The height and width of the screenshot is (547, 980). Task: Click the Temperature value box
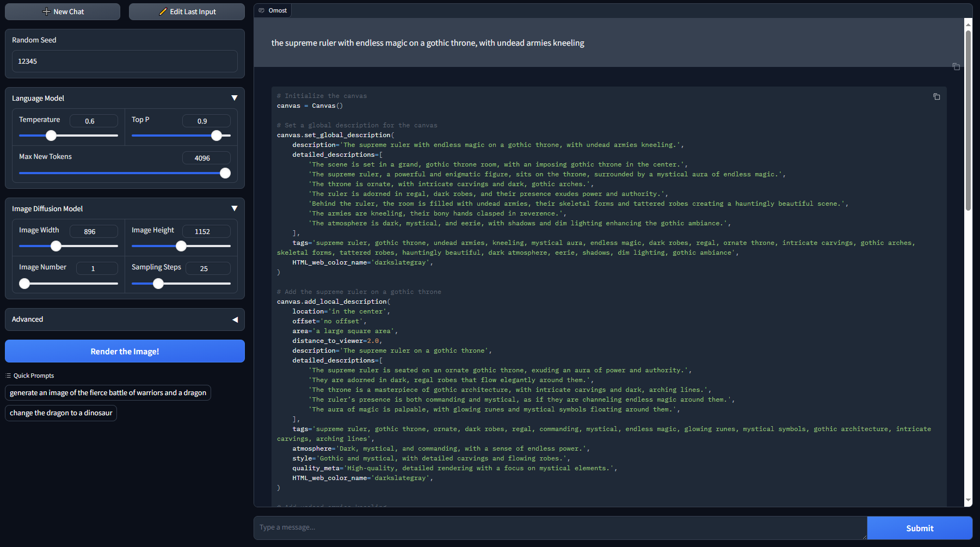pos(94,121)
